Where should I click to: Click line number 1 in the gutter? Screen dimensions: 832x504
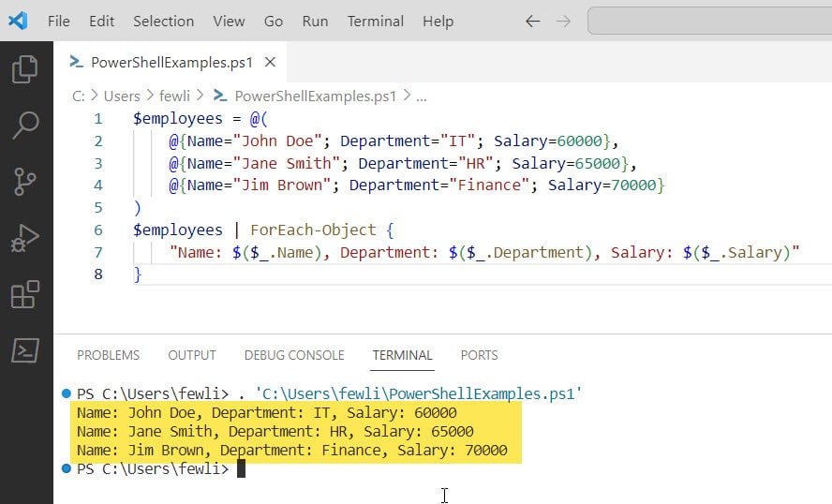pyautogui.click(x=98, y=118)
